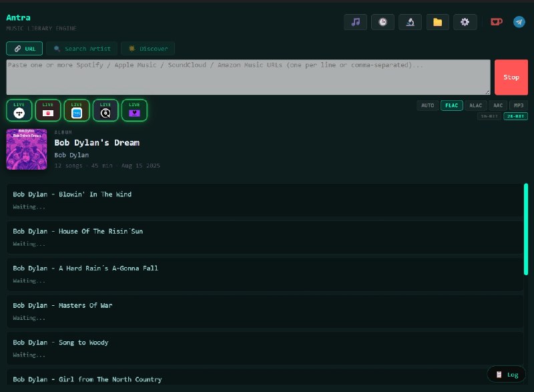This screenshot has height=392, width=534.
Task: Select track Girl from The North Country
Action: coord(265,377)
